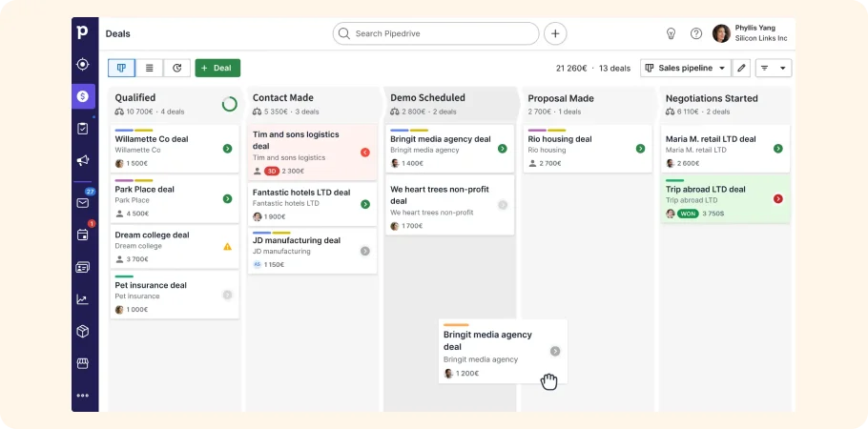Click Phyllis Yang profile avatar
868x429 pixels.
click(x=721, y=33)
